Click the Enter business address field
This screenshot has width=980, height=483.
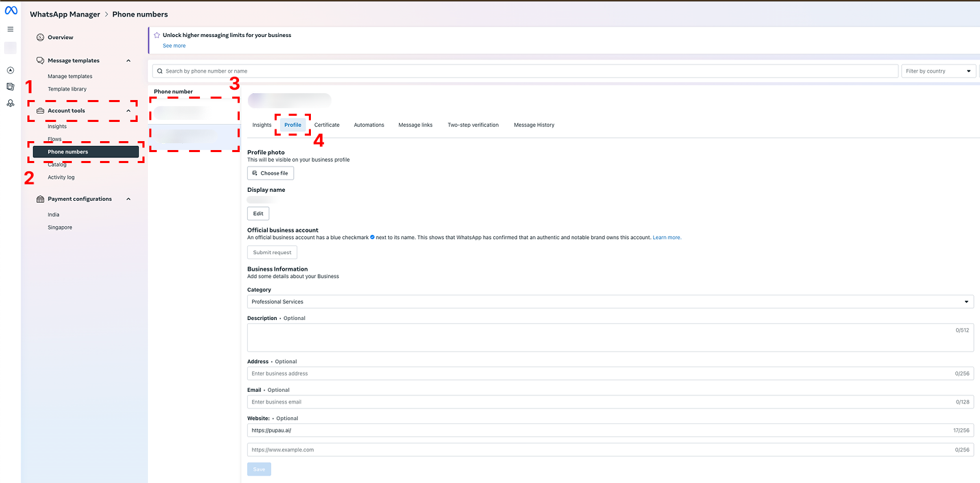[610, 374]
